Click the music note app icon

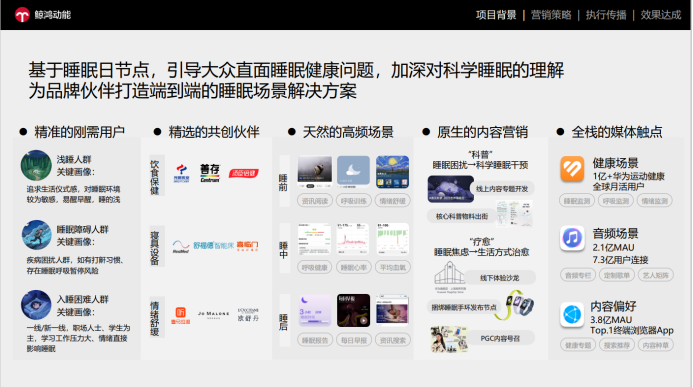coord(572,238)
